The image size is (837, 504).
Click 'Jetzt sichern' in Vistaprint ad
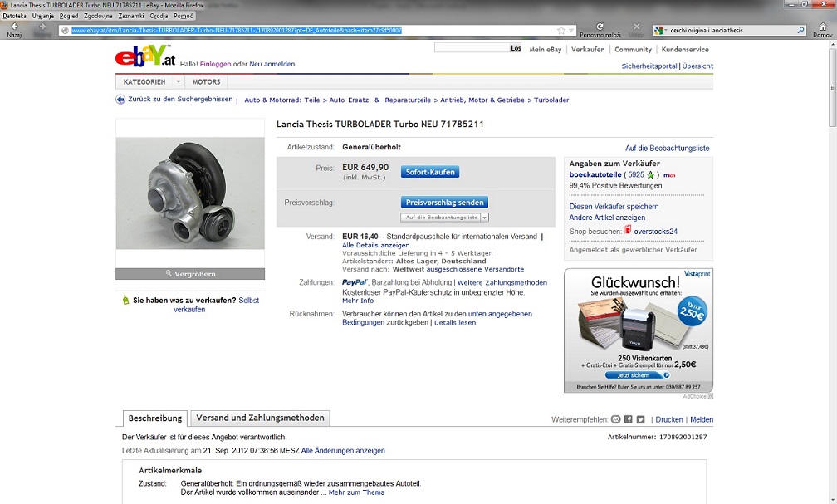click(x=638, y=375)
